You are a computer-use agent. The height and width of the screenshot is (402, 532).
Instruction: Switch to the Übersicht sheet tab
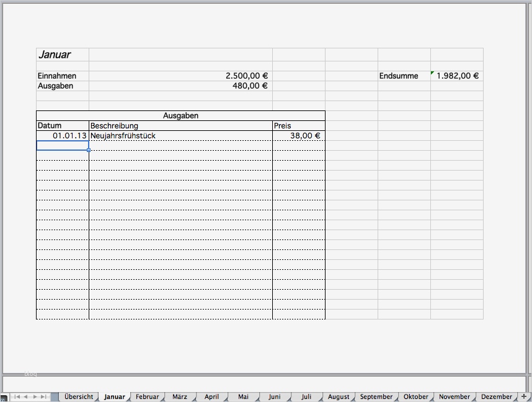[x=79, y=396]
